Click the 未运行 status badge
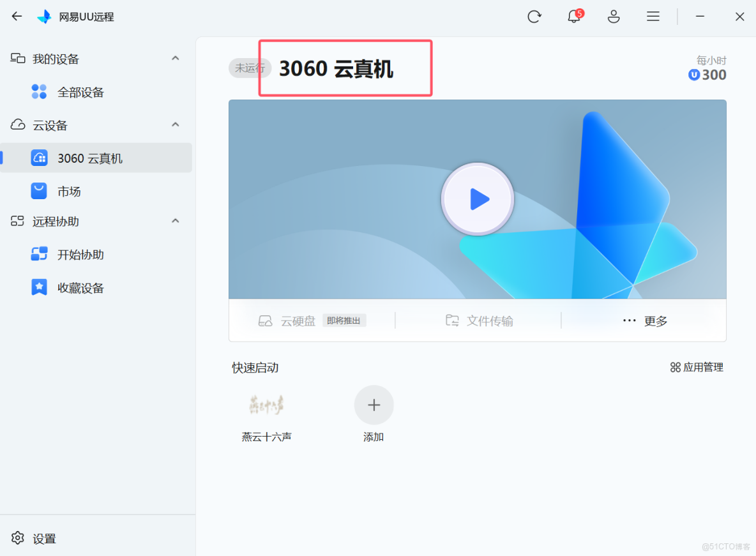The height and width of the screenshot is (556, 756). tap(250, 68)
